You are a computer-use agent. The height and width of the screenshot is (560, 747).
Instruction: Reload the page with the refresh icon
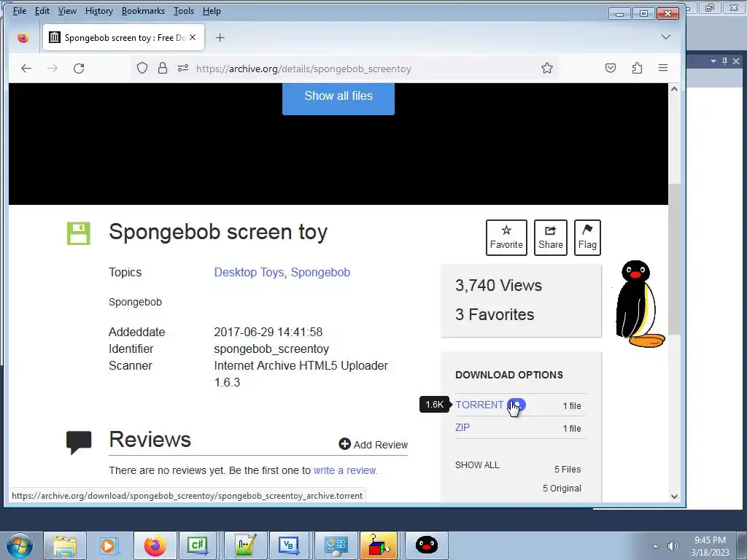pos(79,69)
